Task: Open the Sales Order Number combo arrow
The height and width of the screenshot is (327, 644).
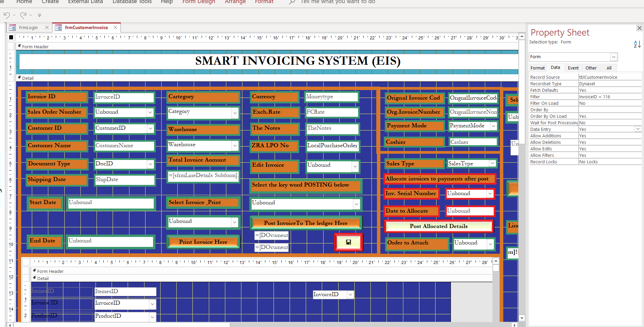Action: [x=150, y=112]
